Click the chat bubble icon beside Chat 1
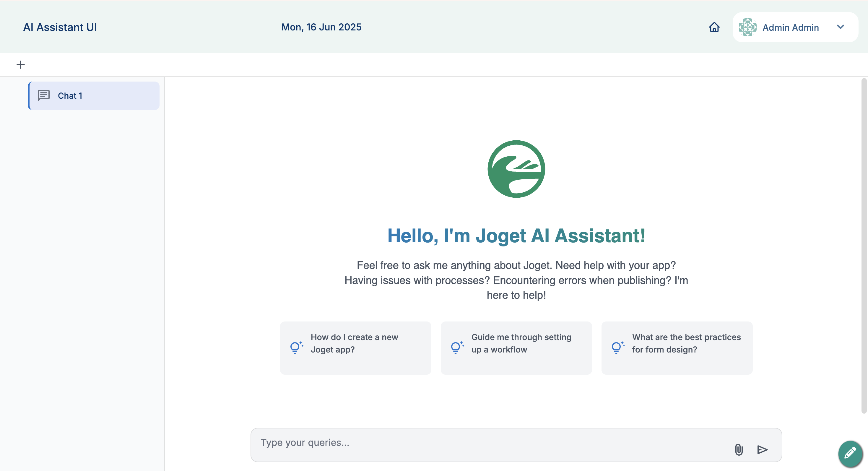This screenshot has height=471, width=868. coord(43,95)
